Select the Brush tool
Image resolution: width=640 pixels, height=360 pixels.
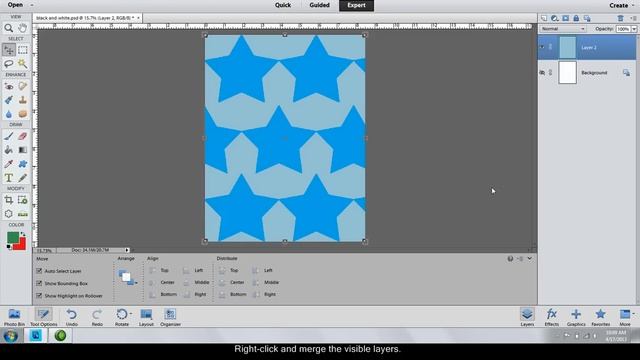click(x=9, y=136)
